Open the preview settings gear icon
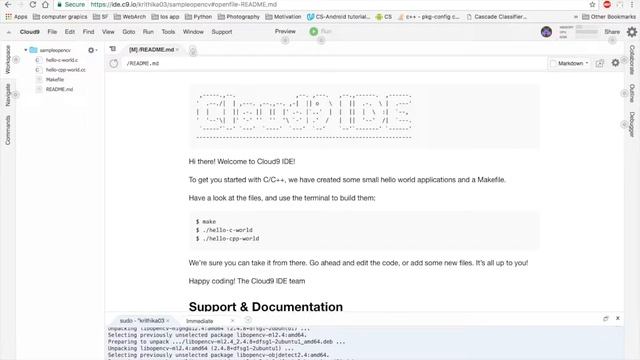The image size is (640, 360). [615, 63]
